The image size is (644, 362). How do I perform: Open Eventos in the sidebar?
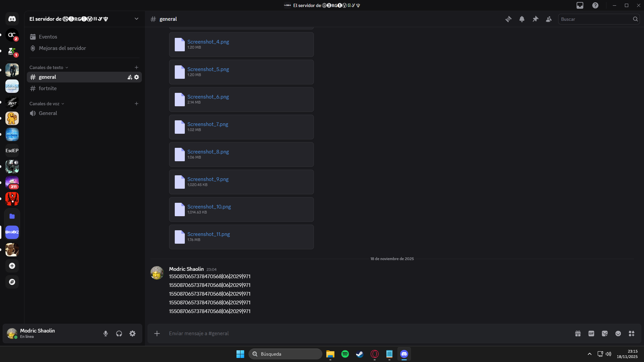(48, 37)
